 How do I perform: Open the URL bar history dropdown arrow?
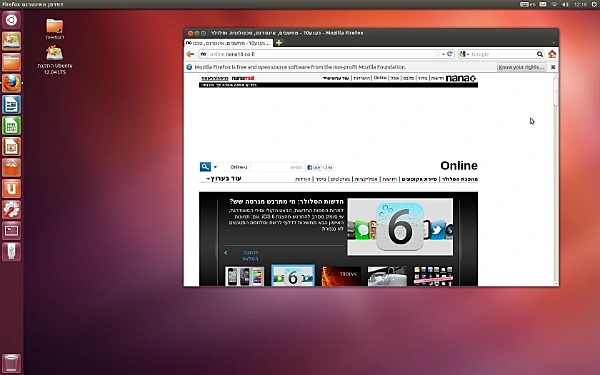coord(443,54)
